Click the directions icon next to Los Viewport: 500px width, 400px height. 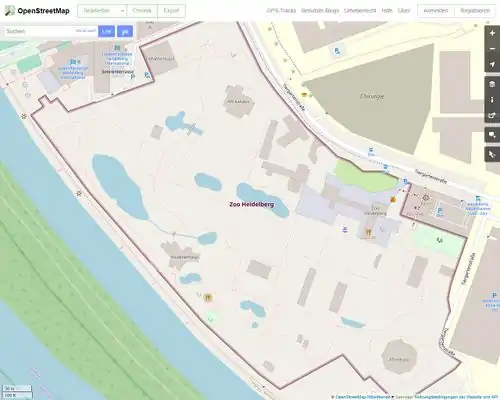125,31
